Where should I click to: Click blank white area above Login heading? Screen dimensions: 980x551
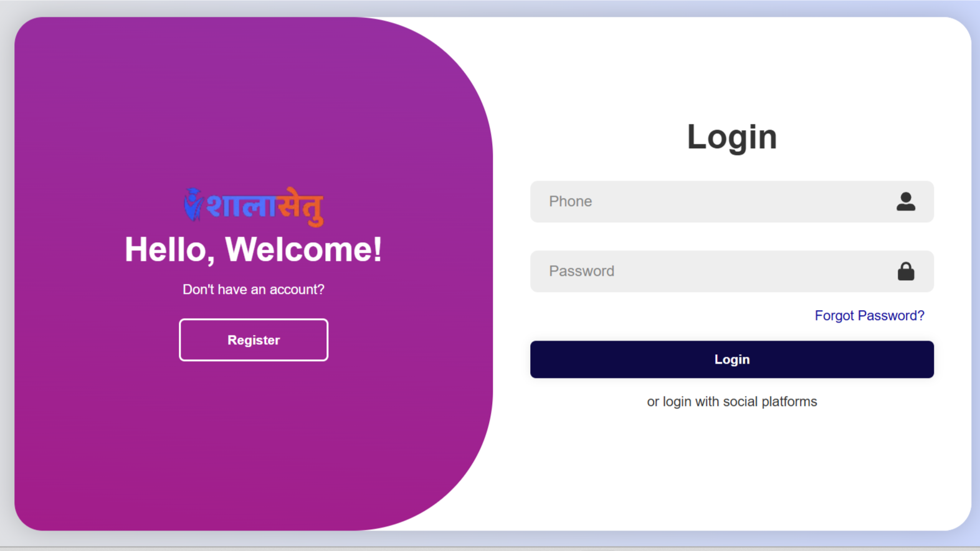pyautogui.click(x=732, y=68)
